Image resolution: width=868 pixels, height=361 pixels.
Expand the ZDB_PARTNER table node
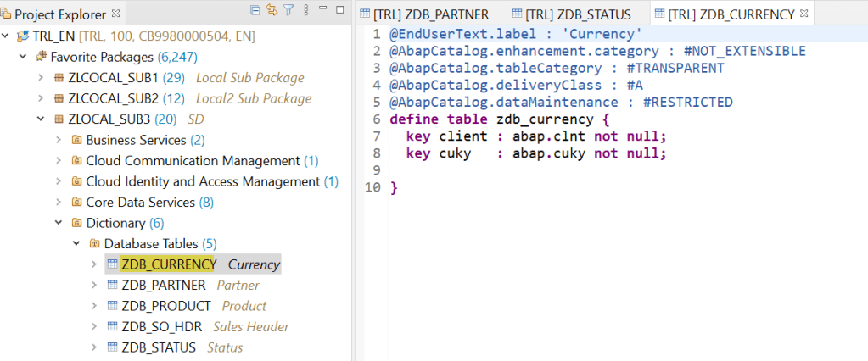coord(95,286)
